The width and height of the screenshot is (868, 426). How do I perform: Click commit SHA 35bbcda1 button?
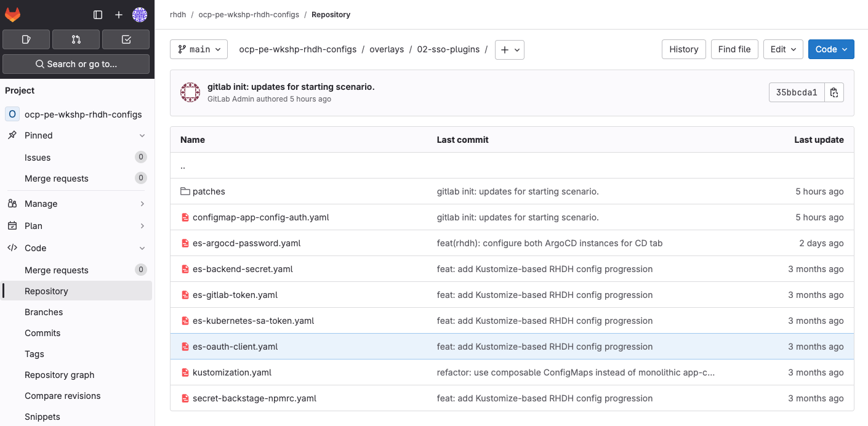pyautogui.click(x=797, y=92)
